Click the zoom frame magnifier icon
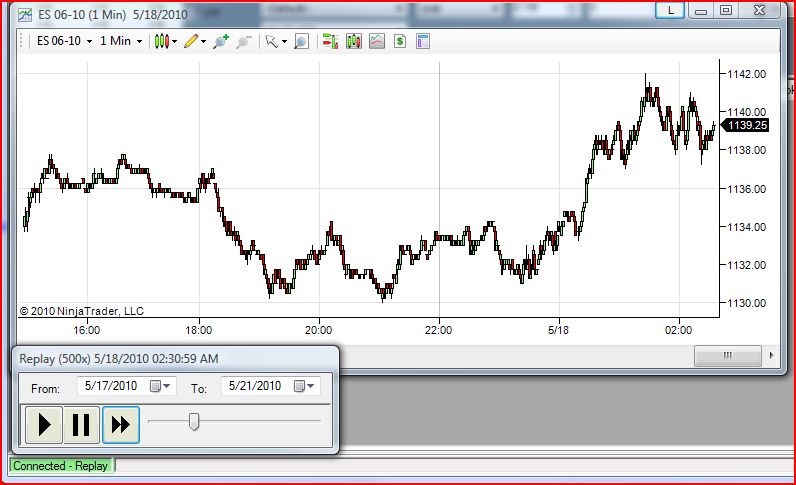The height and width of the screenshot is (485, 796). [x=302, y=41]
